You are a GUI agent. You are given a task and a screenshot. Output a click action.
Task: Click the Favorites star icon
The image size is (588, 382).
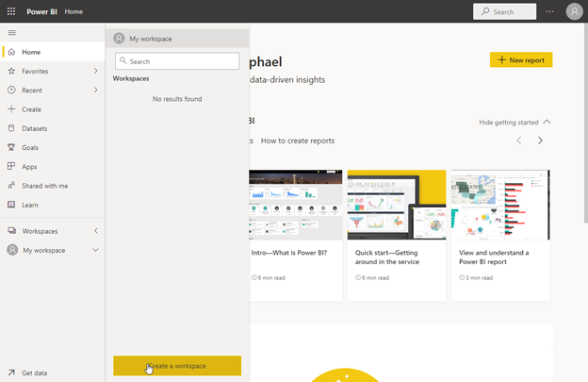[x=11, y=71]
